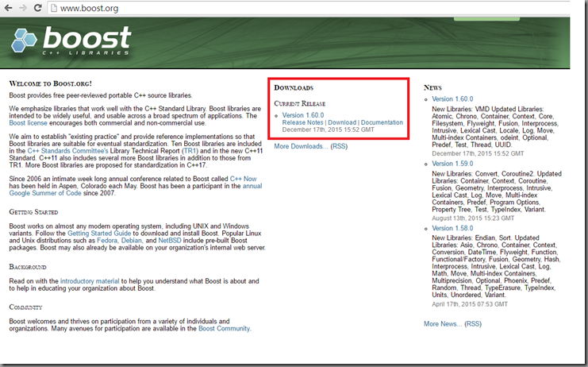588x367 pixels.
Task: Click the 'Welcome to Boost.org!' heading
Action: [x=50, y=83]
